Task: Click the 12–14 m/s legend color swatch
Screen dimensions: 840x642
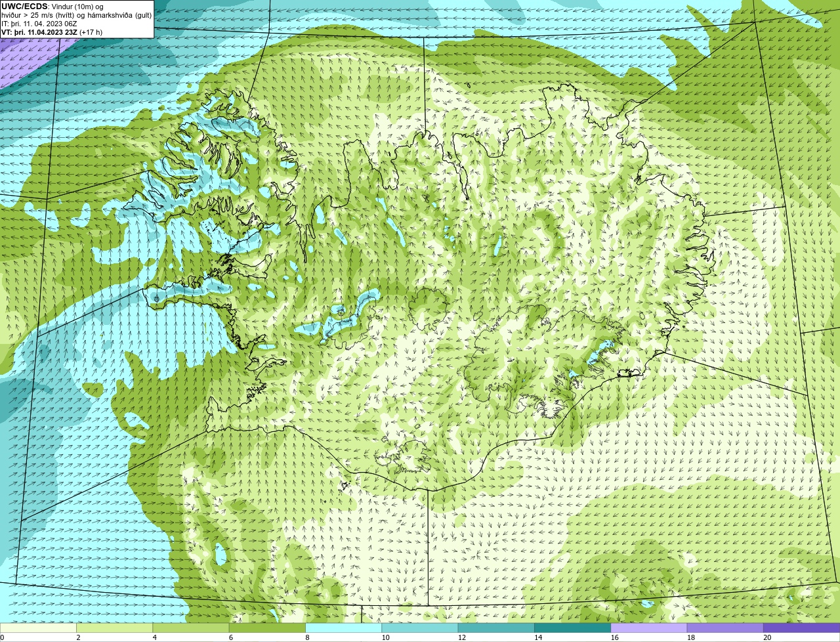Action: (496, 628)
